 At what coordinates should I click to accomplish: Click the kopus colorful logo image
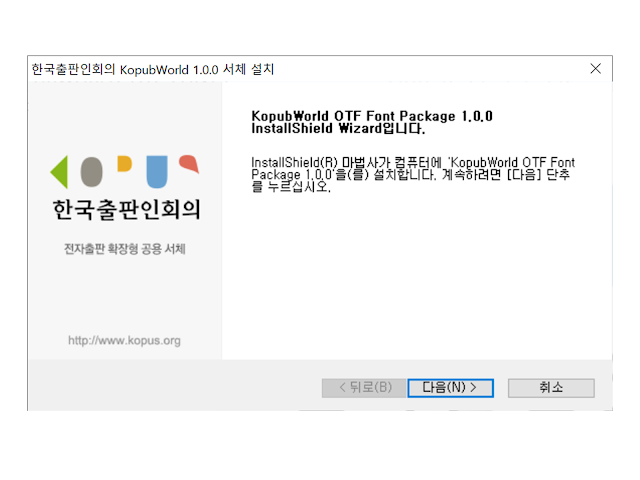tap(124, 171)
